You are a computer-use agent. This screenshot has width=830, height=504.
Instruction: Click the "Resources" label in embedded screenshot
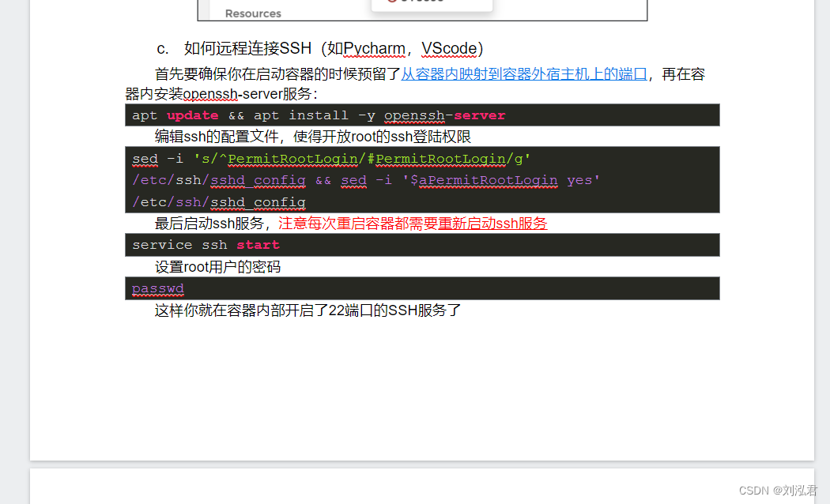coord(253,13)
